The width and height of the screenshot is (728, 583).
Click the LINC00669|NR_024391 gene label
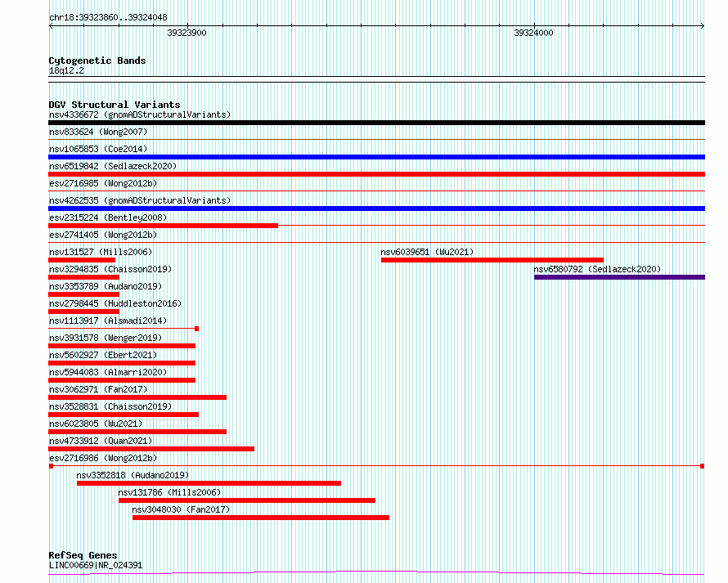(96, 565)
